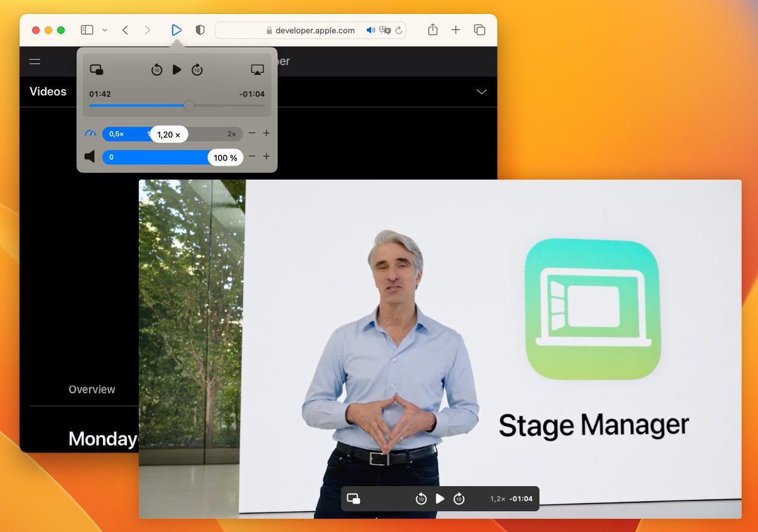Click the -01:04 time in PiP overlay
The image size is (758, 532).
point(521,499)
